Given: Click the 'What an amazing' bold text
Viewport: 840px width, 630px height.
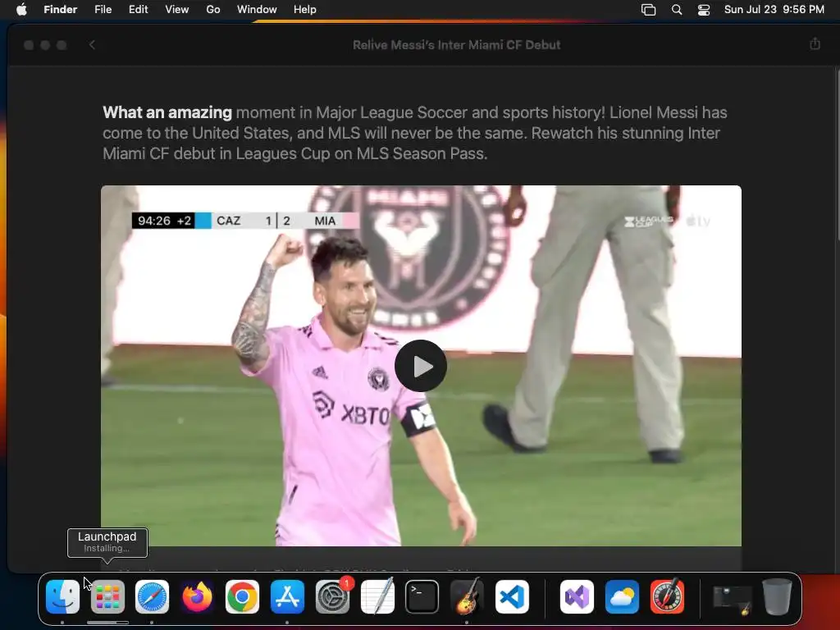Looking at the screenshot, I should click(167, 112).
